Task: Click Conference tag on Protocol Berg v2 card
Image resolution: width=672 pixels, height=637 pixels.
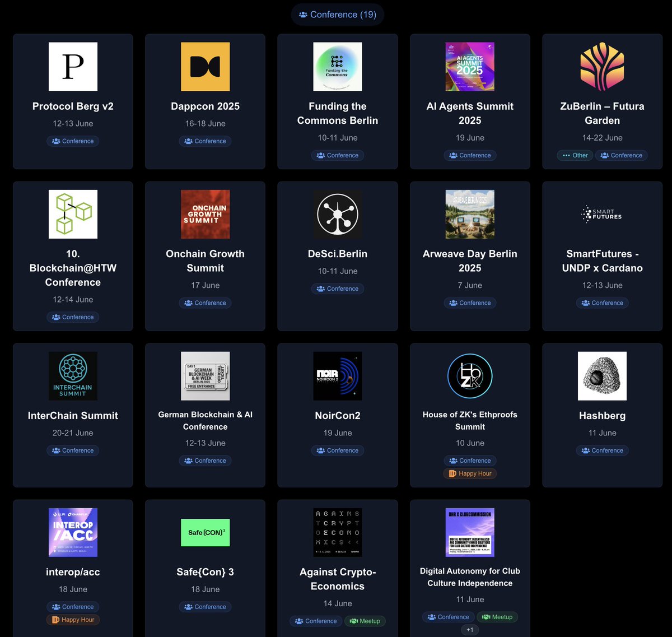Action: [x=73, y=141]
